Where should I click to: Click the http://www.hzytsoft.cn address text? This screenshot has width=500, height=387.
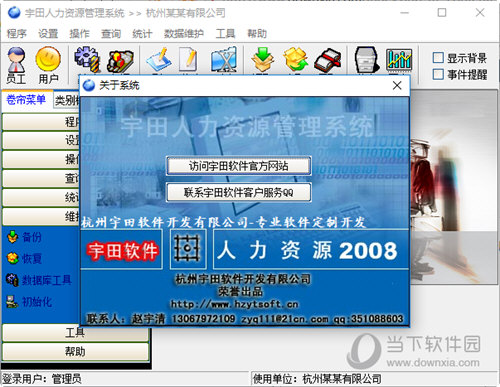[x=235, y=304]
